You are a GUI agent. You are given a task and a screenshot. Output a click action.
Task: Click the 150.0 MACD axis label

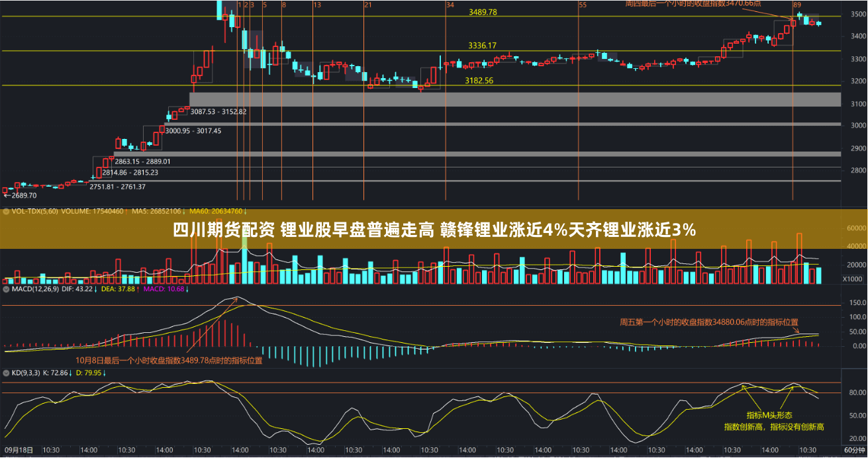coord(859,302)
